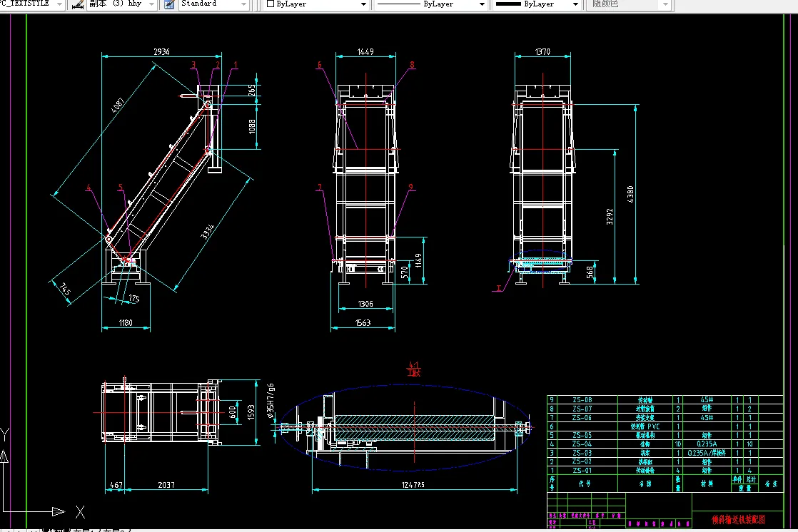
Task: Expand the TEXTSTYLE text style dropdown
Action: click(59, 4)
